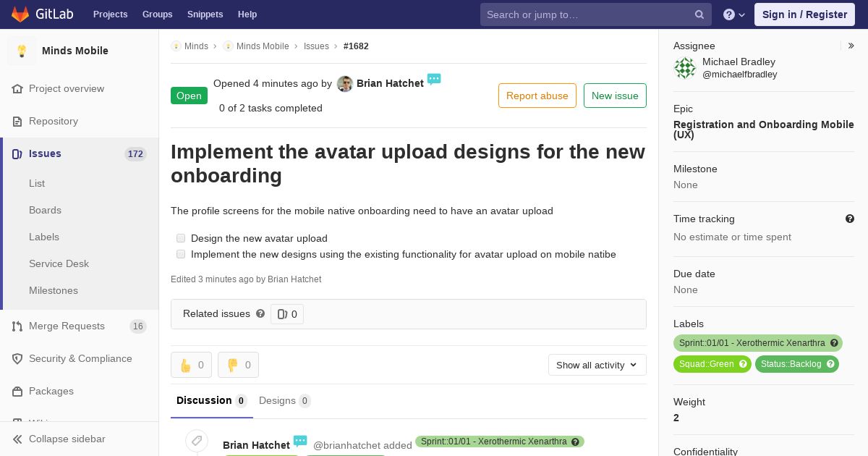Click the Minds Mobile lightbulb project avatar
The width and height of the screenshot is (868, 456).
coord(22,51)
